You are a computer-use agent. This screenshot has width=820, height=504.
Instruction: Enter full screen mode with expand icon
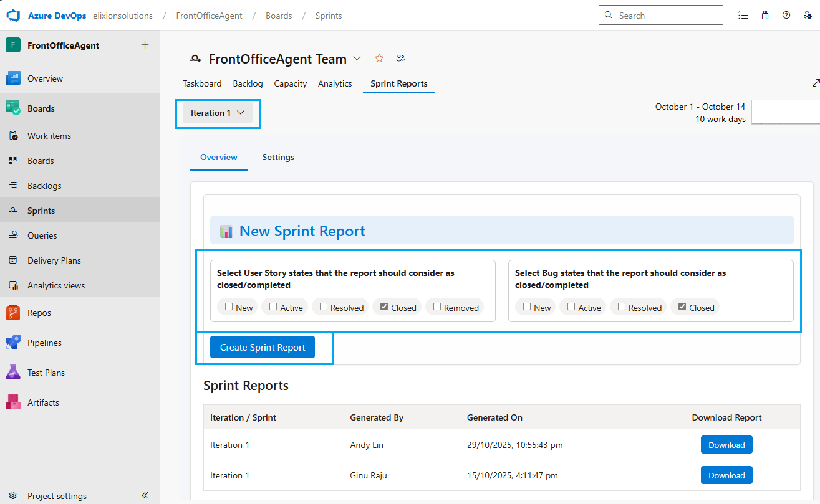[x=815, y=83]
